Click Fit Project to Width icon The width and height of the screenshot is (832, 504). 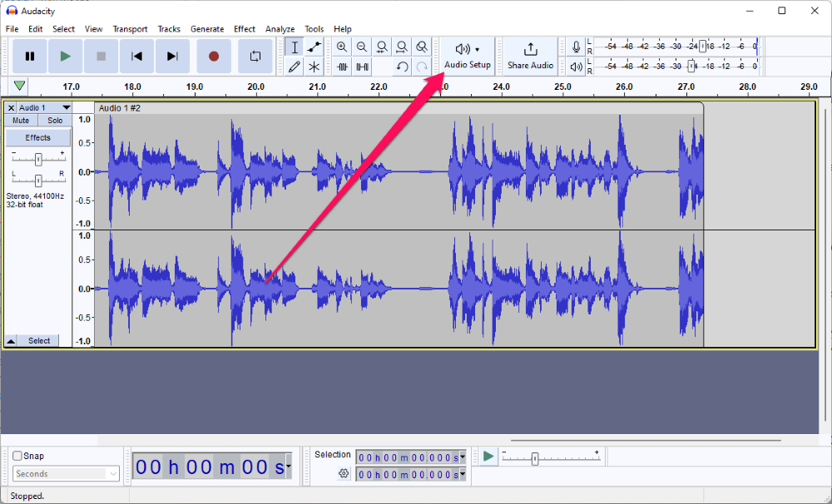402,47
